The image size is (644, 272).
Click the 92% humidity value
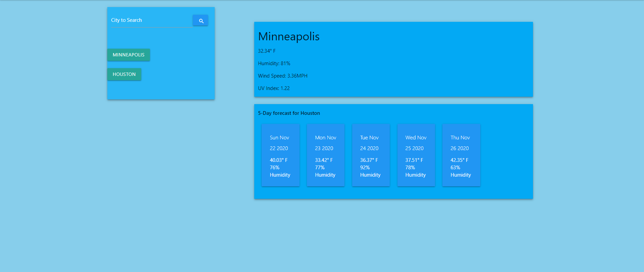coord(365,168)
